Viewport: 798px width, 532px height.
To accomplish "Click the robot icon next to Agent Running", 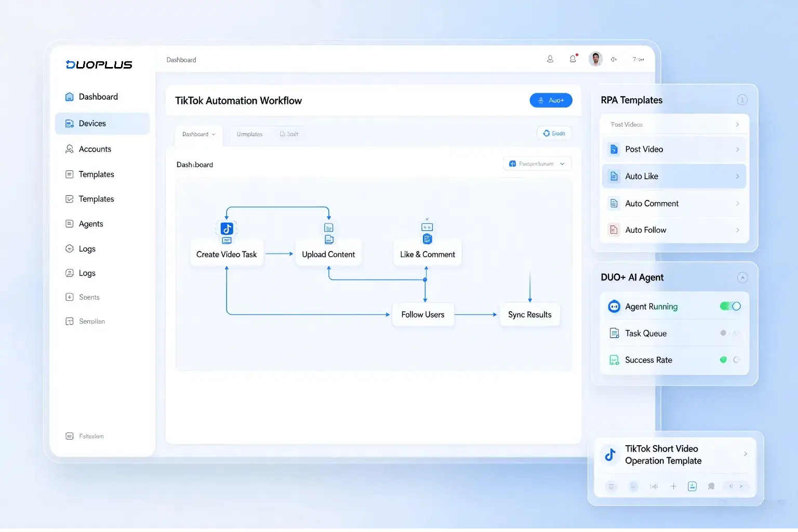I will pos(614,307).
